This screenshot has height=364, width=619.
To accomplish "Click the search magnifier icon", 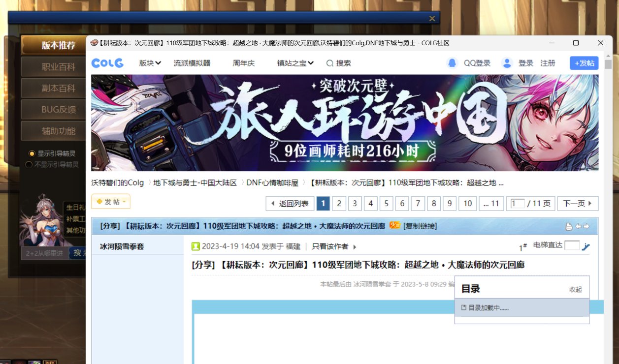I will pos(329,63).
